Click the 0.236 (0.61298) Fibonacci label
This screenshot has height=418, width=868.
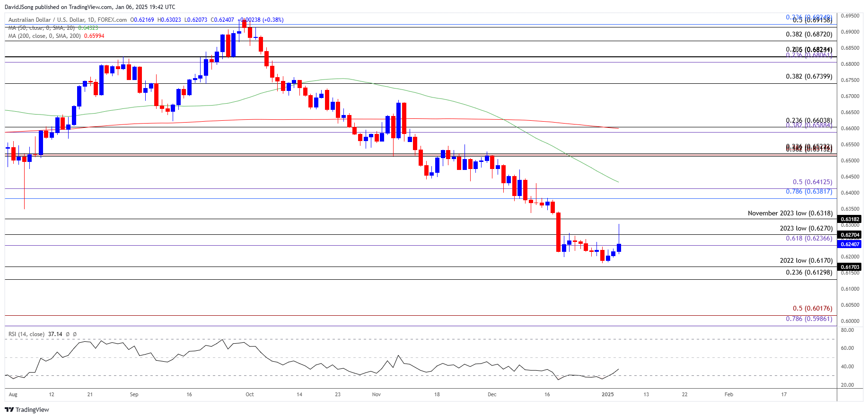pos(809,272)
